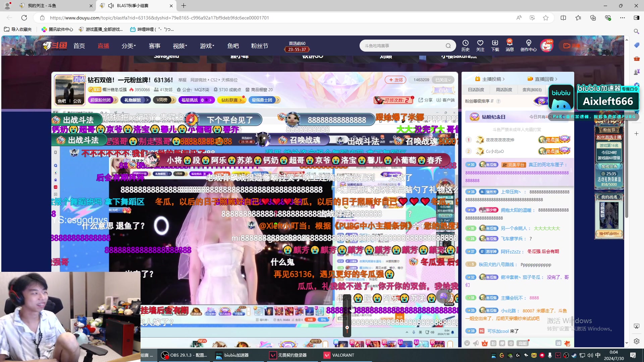Expand the 游戏 dropdown in nav

[207, 46]
